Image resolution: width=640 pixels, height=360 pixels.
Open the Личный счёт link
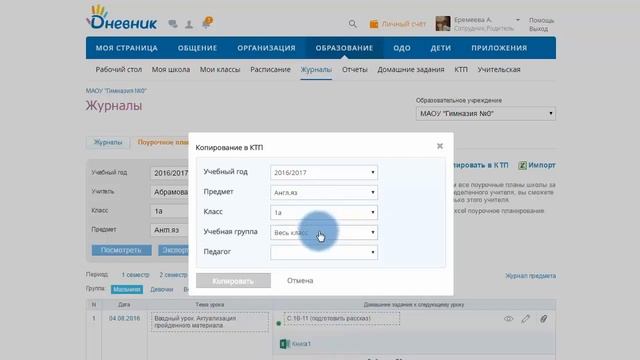pyautogui.click(x=404, y=24)
